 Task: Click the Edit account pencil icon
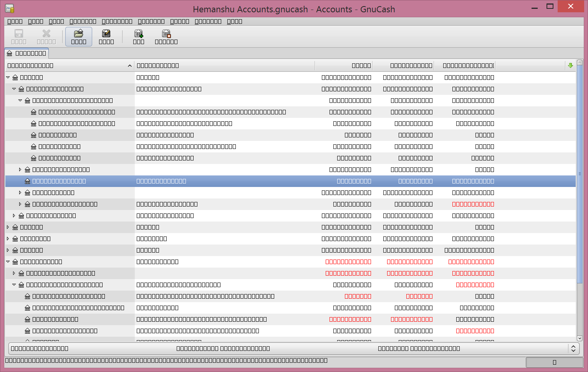point(106,34)
